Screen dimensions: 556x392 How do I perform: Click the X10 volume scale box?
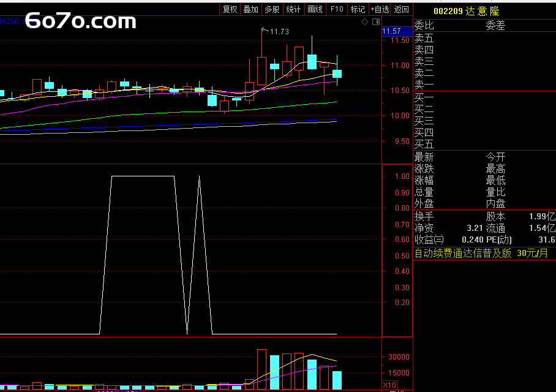point(389,385)
